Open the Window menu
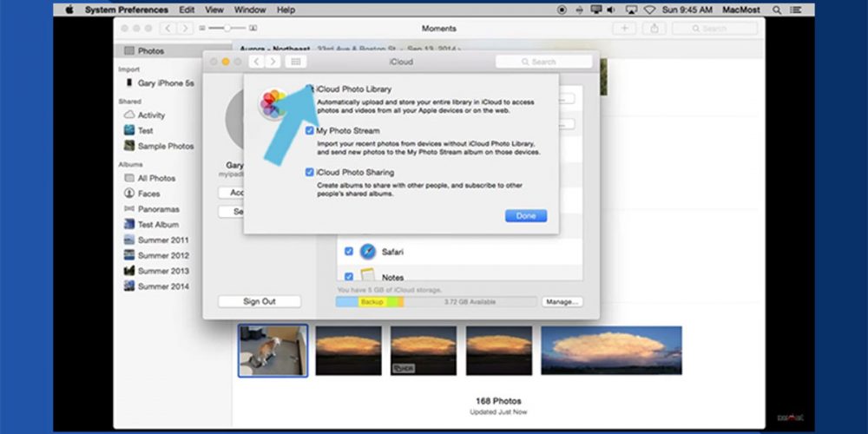 pos(250,10)
